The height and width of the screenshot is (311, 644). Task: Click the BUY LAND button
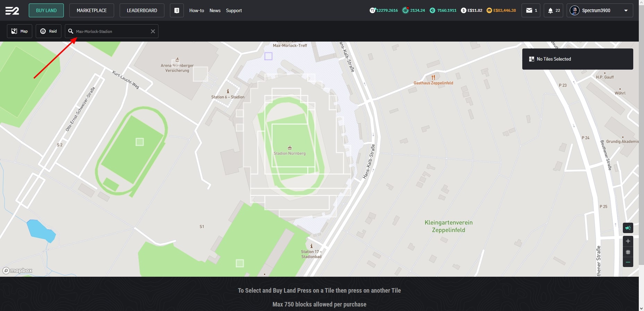pyautogui.click(x=46, y=10)
